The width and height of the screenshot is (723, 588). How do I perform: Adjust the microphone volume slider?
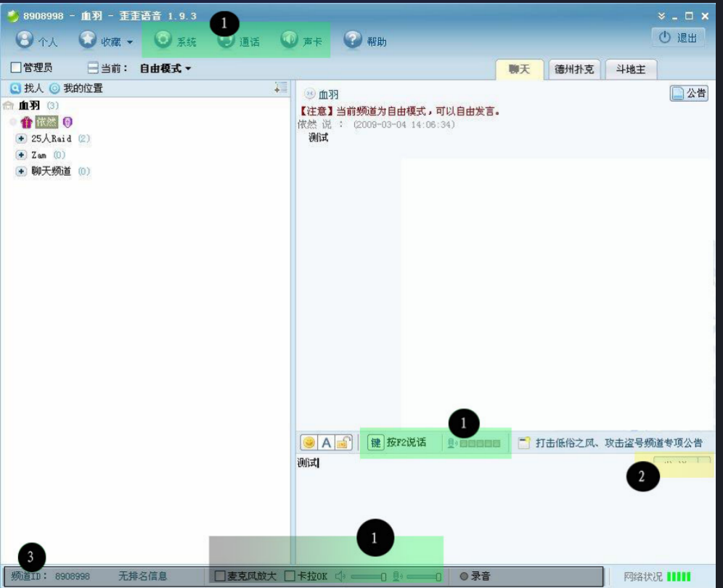424,576
